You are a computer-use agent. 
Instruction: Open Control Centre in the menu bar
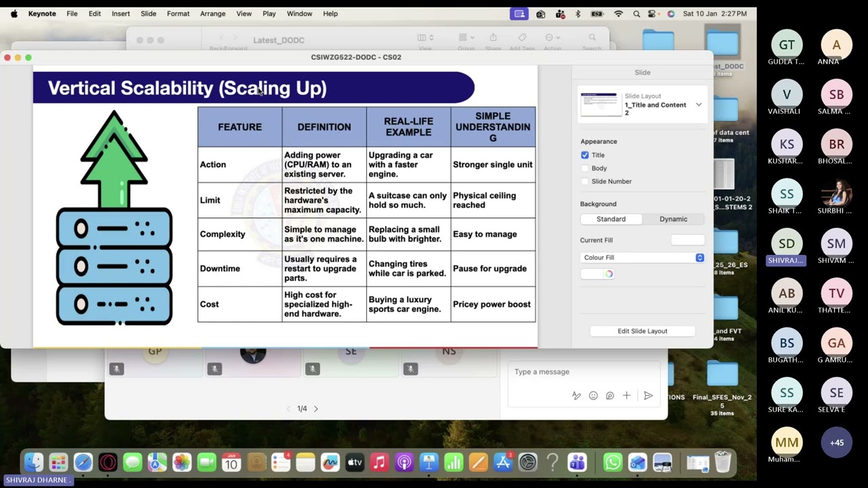[652, 14]
